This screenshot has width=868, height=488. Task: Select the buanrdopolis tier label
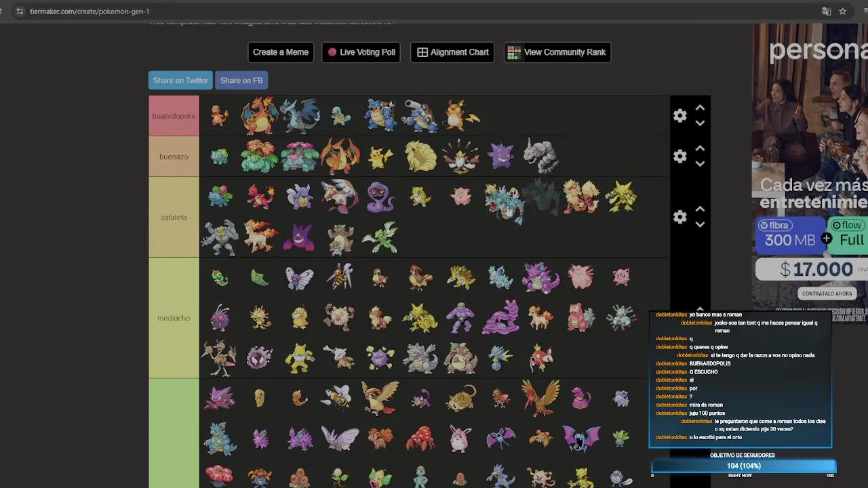(x=174, y=116)
